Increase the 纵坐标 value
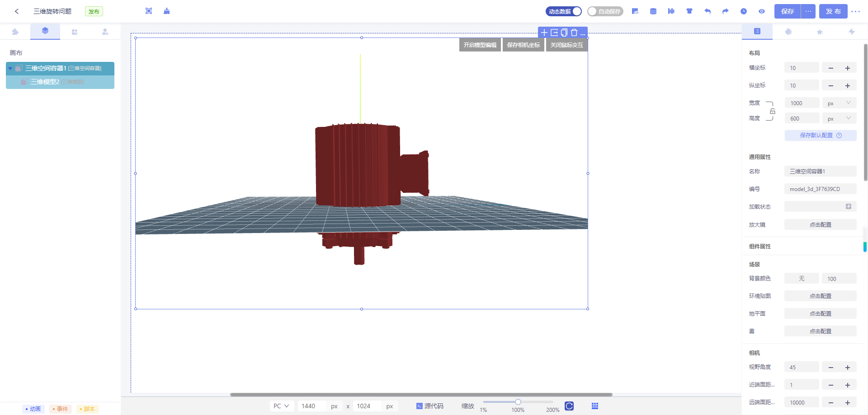This screenshot has height=415, width=868. tap(848, 86)
